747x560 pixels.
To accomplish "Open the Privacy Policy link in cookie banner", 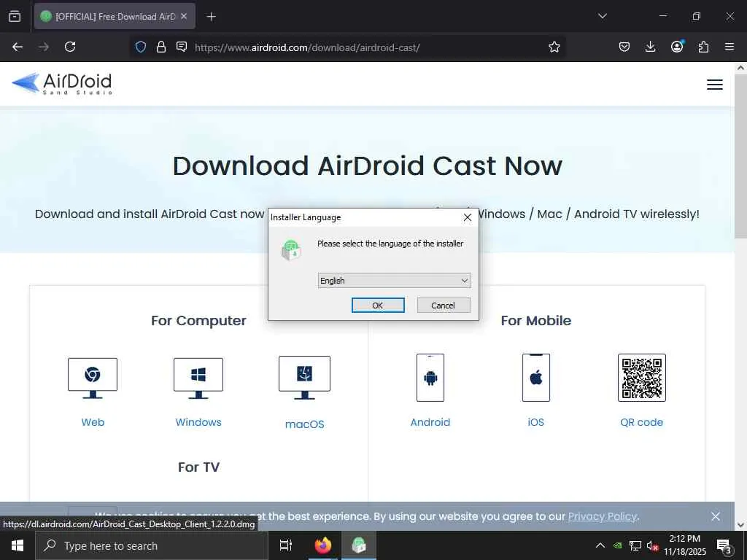I will [x=602, y=516].
